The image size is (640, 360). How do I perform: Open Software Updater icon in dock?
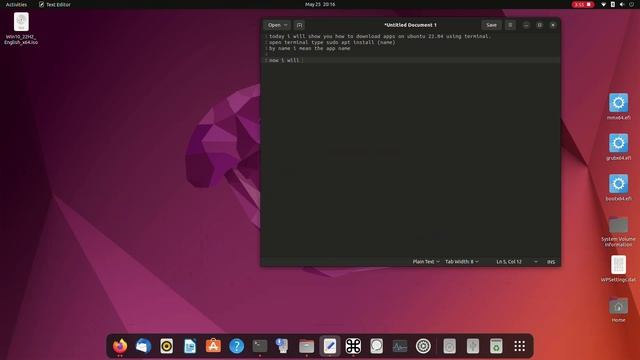[283, 346]
